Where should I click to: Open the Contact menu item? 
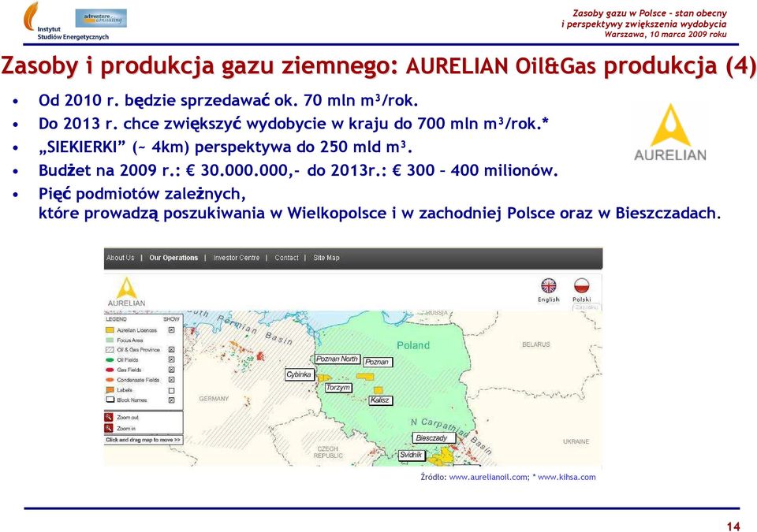[x=286, y=258]
